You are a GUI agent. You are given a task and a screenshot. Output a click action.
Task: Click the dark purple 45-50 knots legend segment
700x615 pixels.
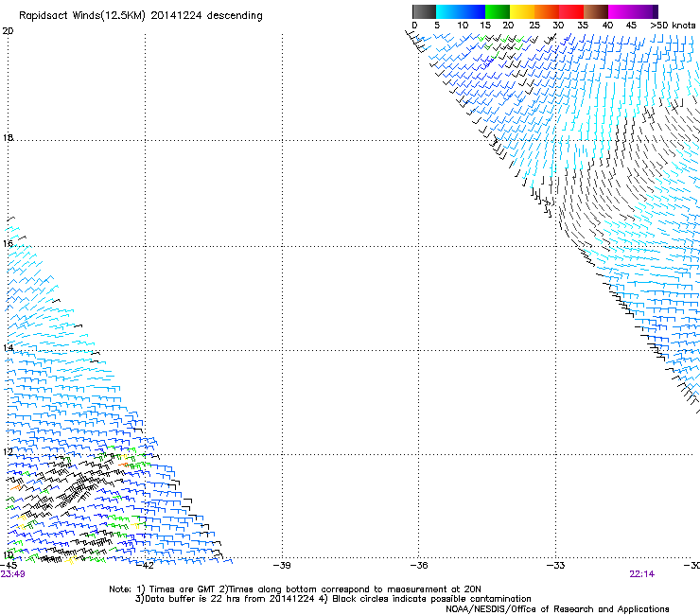[645, 11]
